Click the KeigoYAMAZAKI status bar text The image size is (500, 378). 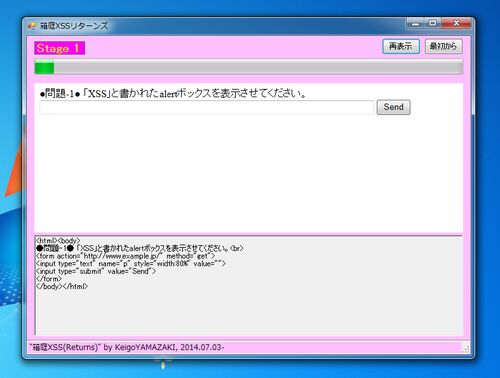coord(127,347)
